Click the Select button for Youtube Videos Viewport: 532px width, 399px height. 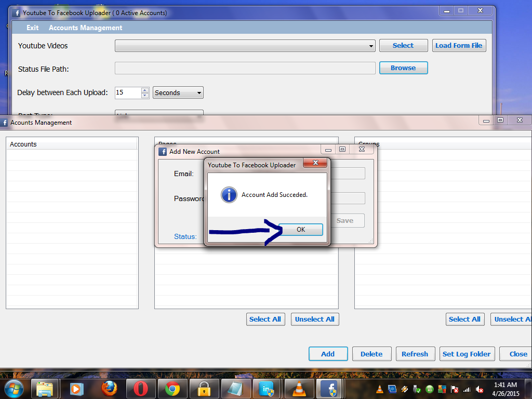403,46
